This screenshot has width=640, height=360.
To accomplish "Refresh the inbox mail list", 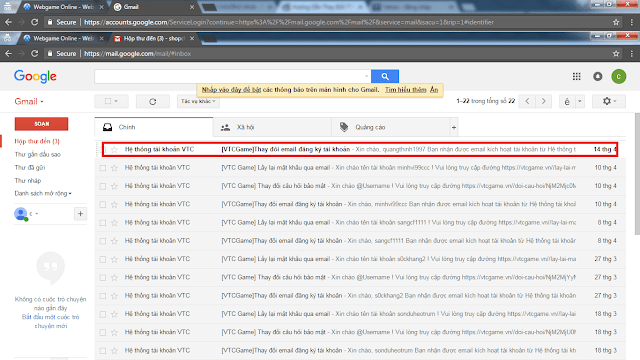I will click(x=153, y=101).
